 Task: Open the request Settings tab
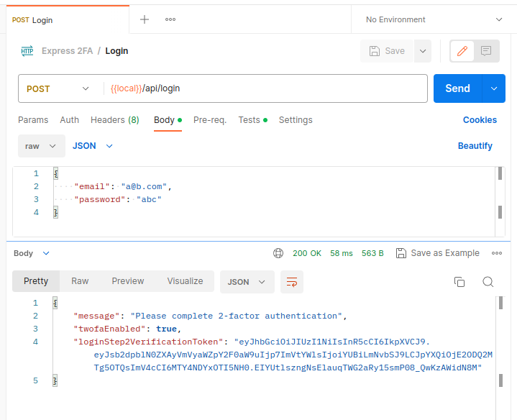click(296, 120)
